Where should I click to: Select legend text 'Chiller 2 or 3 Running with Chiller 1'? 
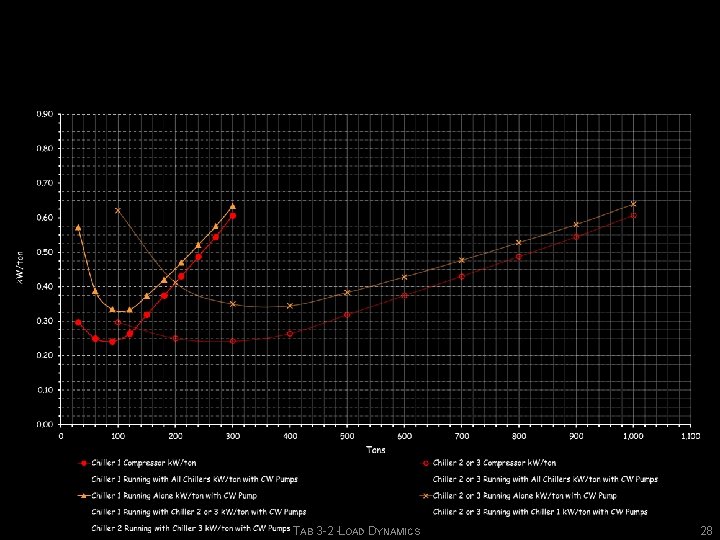pos(501,512)
